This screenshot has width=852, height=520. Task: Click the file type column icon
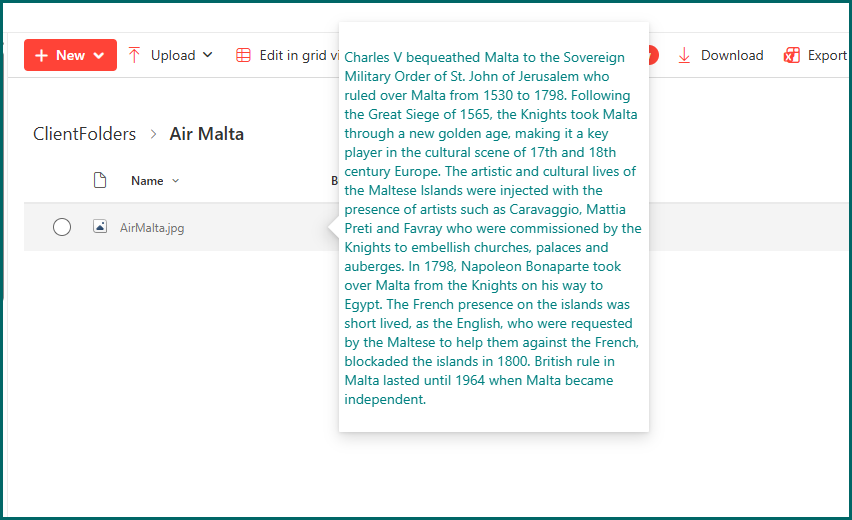(x=100, y=180)
